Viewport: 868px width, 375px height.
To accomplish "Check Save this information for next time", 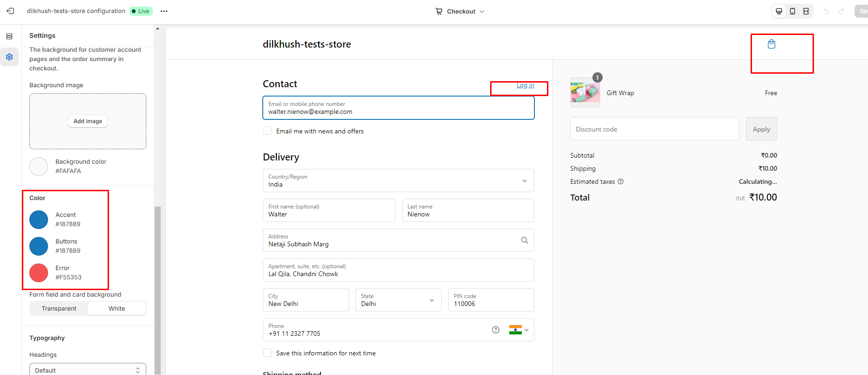I will pos(267,353).
